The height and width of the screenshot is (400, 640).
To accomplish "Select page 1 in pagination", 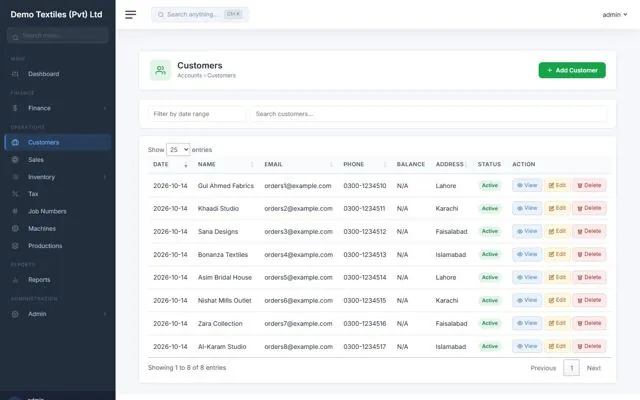I will 571,368.
